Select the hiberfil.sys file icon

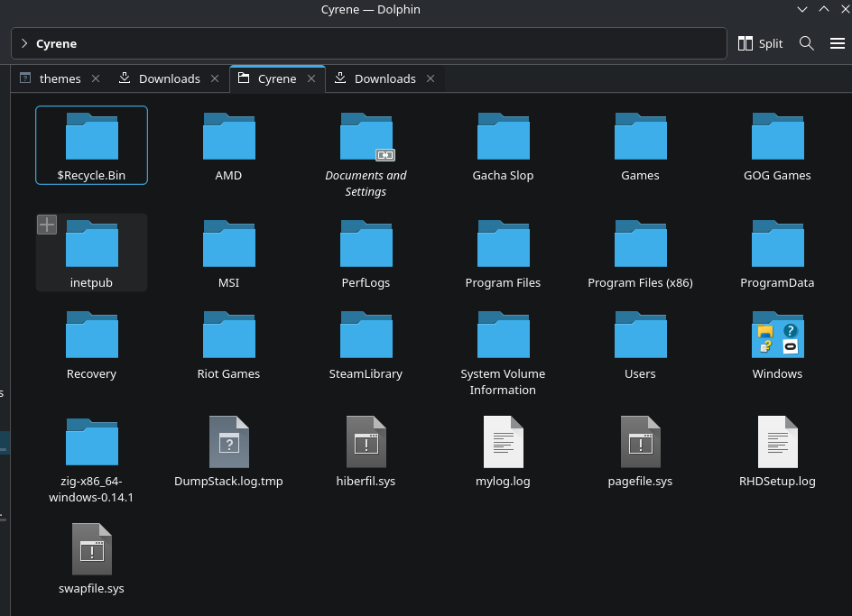(366, 442)
